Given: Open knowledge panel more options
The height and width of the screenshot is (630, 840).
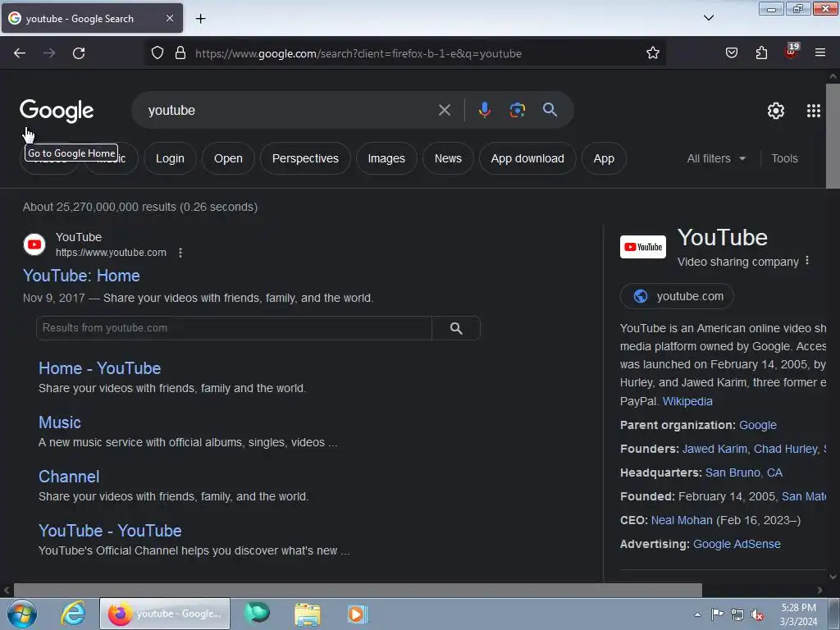Looking at the screenshot, I should click(807, 261).
